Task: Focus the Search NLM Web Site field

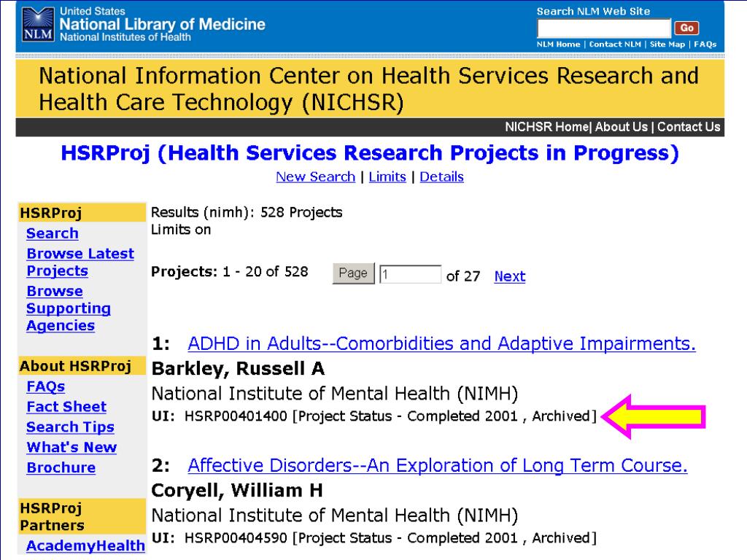Action: 603,28
